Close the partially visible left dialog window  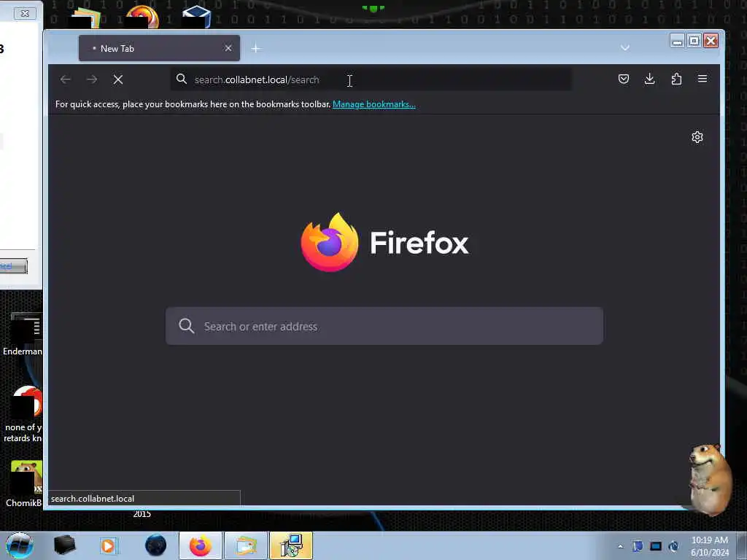pos(25,13)
